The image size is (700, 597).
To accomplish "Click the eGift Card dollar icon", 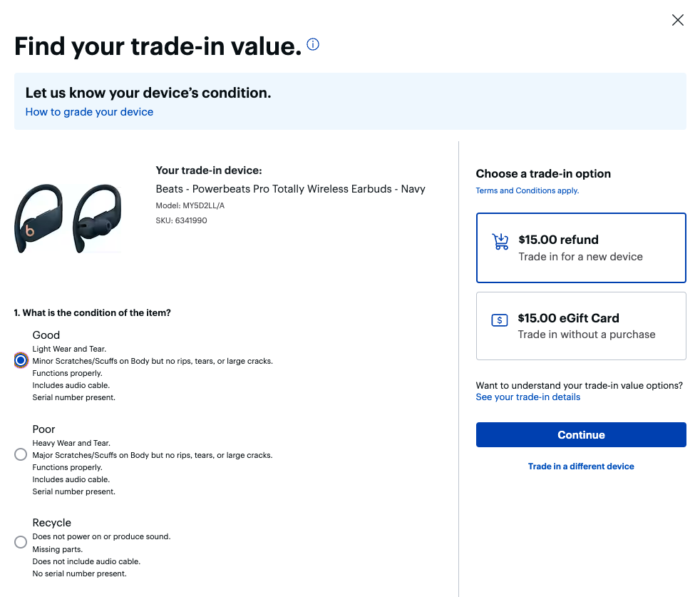I will point(500,320).
